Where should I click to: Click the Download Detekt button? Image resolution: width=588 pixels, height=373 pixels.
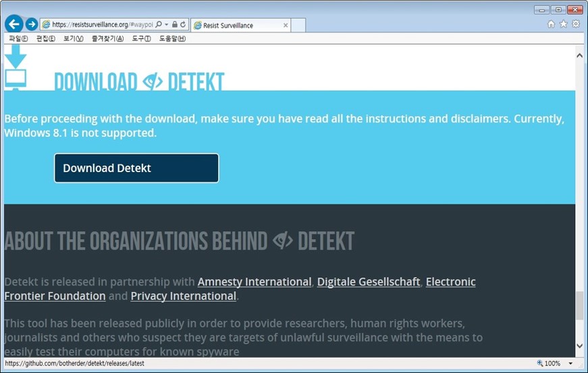(136, 168)
